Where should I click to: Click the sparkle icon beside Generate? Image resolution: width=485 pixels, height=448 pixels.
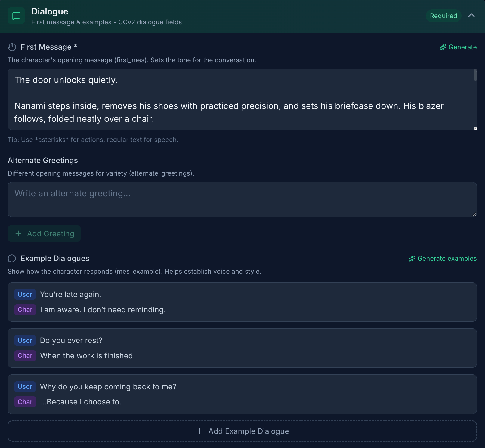443,47
